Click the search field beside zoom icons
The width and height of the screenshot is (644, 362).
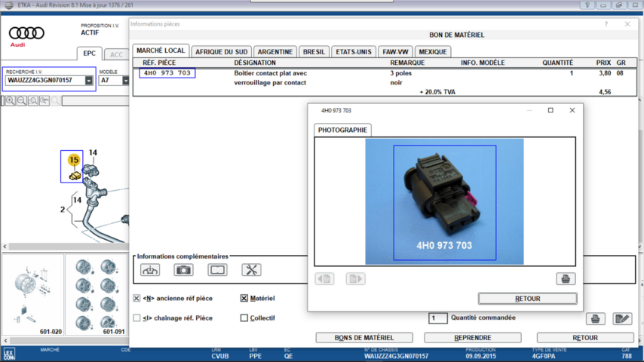point(95,101)
